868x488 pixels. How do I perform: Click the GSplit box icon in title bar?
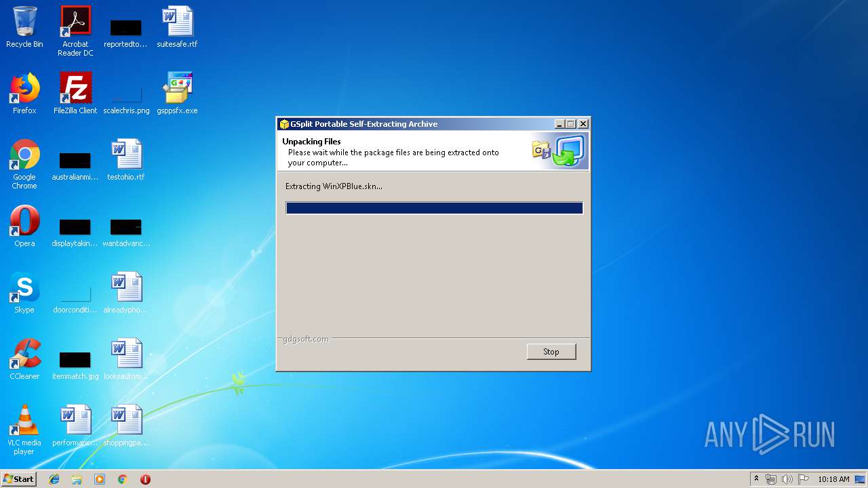coord(284,124)
